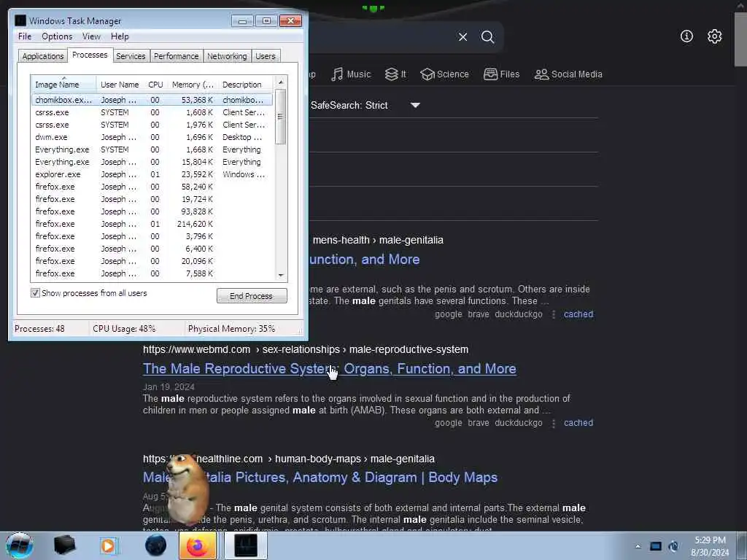Select the dwm.exe process row
The width and height of the screenshot is (747, 560).
(x=152, y=137)
